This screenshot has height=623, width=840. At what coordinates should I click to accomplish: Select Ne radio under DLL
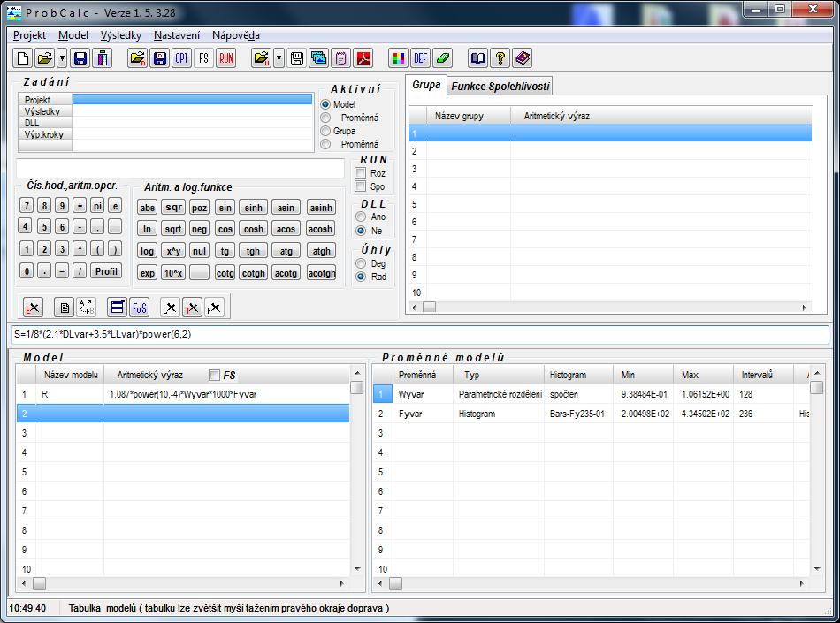pos(361,231)
